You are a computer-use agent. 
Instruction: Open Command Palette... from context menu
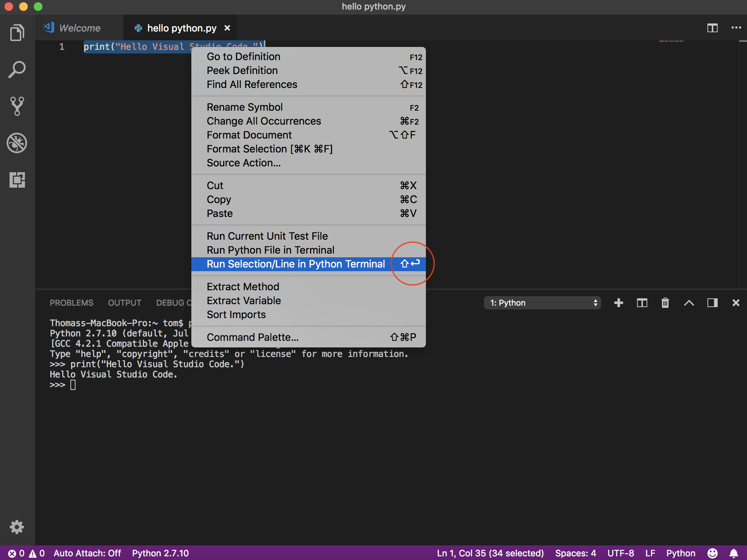point(309,337)
